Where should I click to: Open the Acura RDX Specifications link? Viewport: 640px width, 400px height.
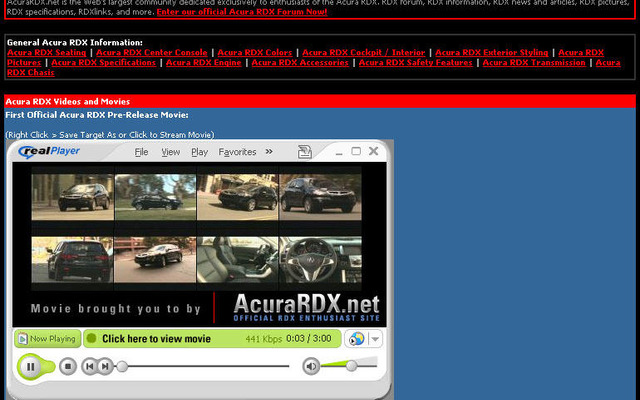tap(104, 62)
